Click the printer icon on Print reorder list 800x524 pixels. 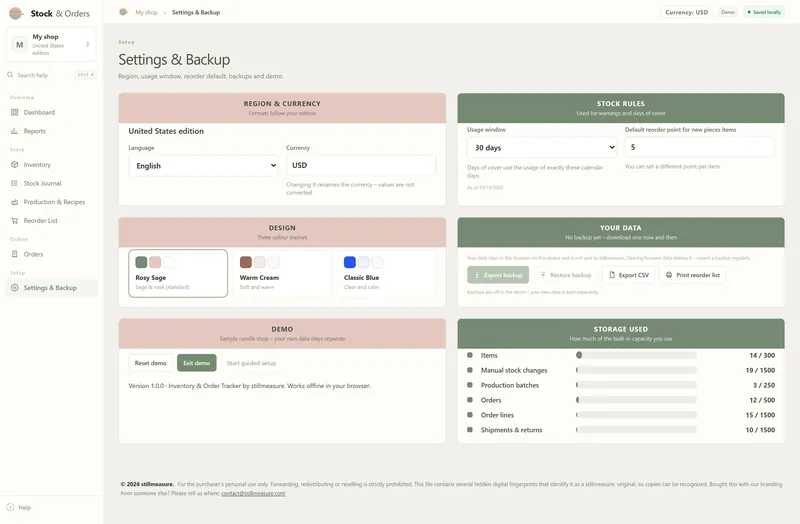coord(669,275)
